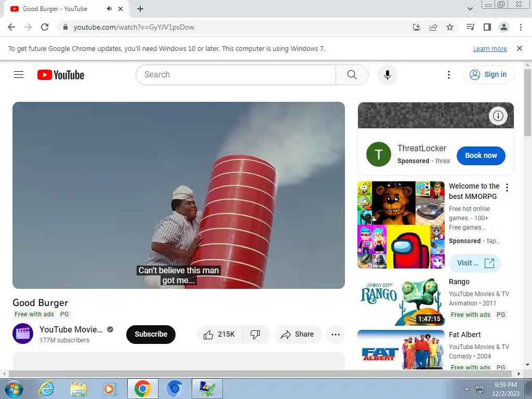The width and height of the screenshot is (532, 399).
Task: Click the address bar URL
Action: point(134,27)
